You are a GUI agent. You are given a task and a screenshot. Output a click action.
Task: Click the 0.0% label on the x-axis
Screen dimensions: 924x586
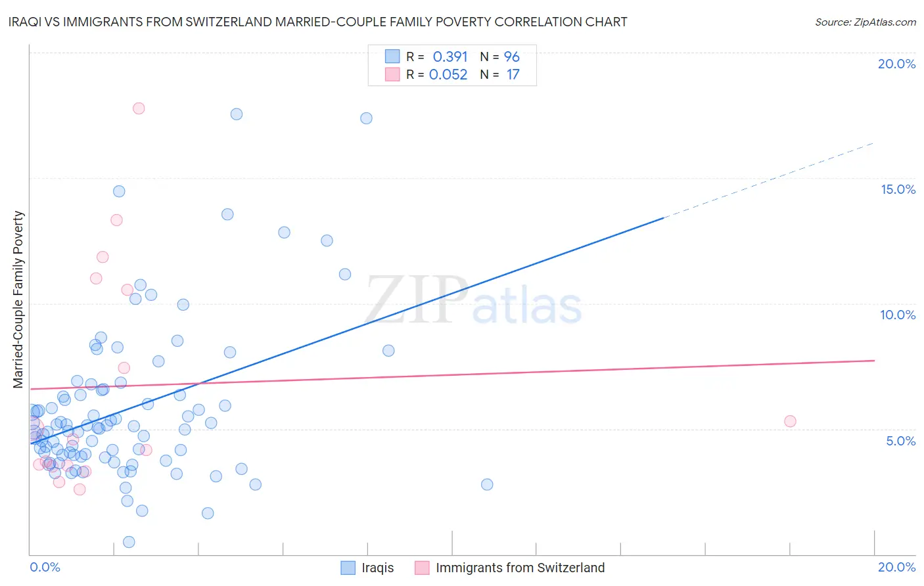pos(45,567)
